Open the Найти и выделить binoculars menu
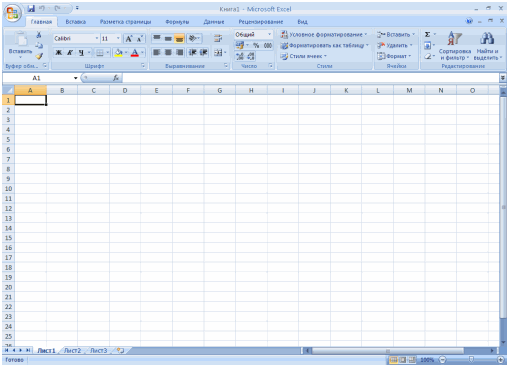Image resolution: width=509 pixels, height=367 pixels. click(x=487, y=46)
